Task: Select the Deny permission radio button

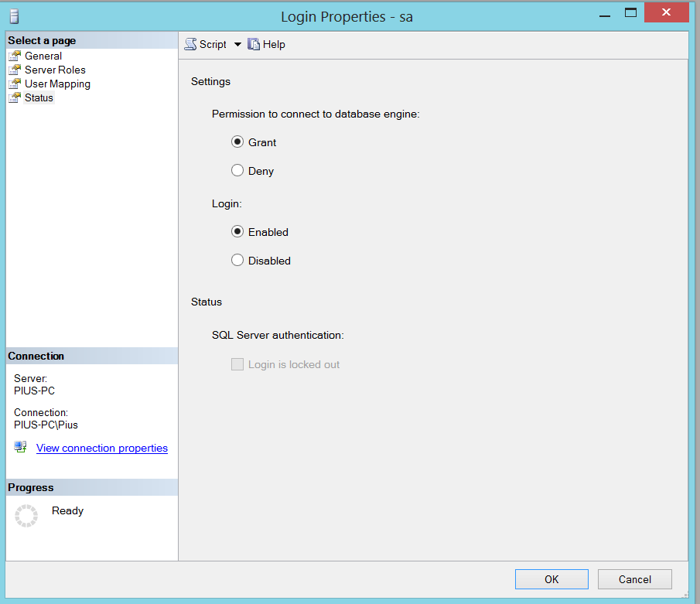Action: click(x=237, y=171)
